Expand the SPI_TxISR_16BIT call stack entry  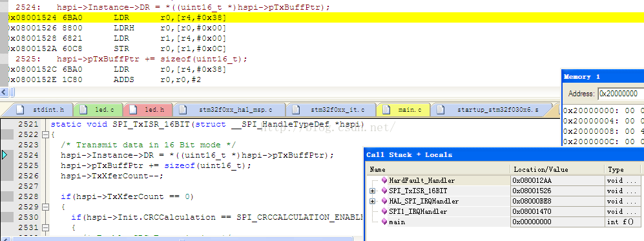click(372, 191)
